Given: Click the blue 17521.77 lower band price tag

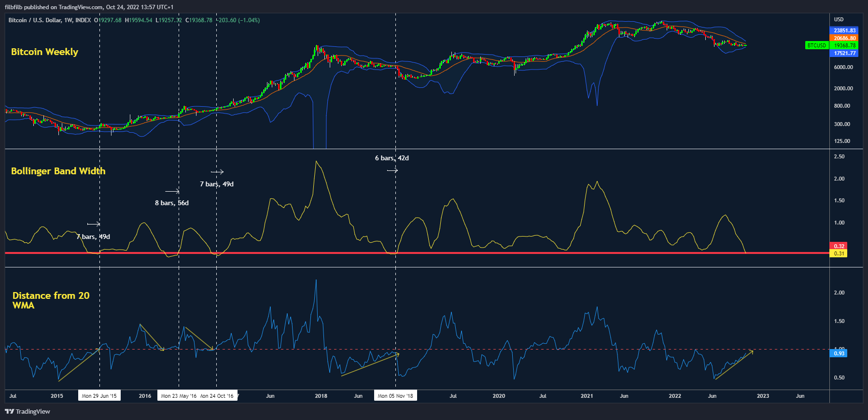Looking at the screenshot, I should click(844, 53).
